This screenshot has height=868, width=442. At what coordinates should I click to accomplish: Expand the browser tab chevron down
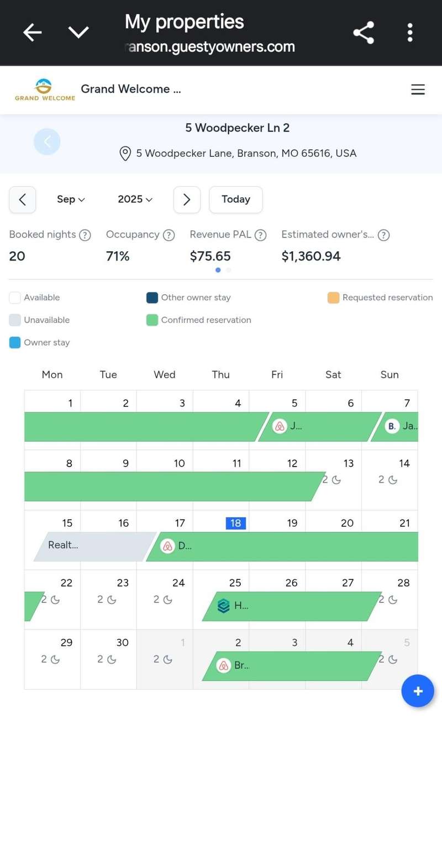coord(78,33)
